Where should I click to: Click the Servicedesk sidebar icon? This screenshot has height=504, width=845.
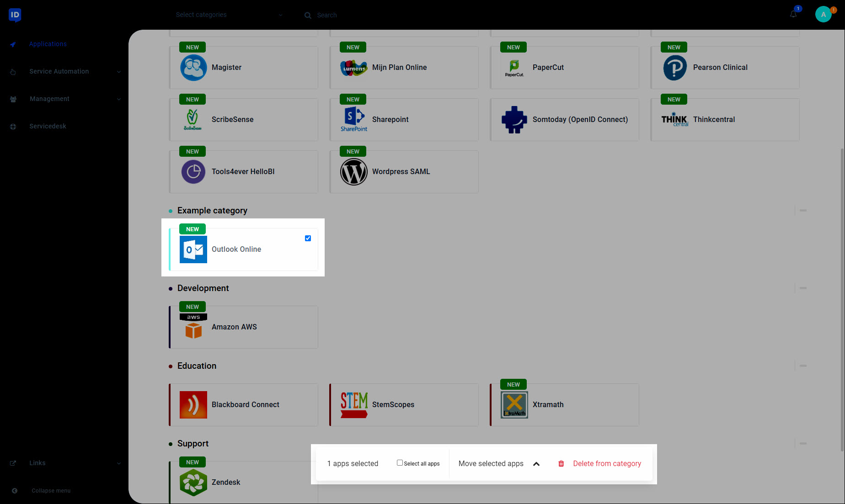point(13,127)
